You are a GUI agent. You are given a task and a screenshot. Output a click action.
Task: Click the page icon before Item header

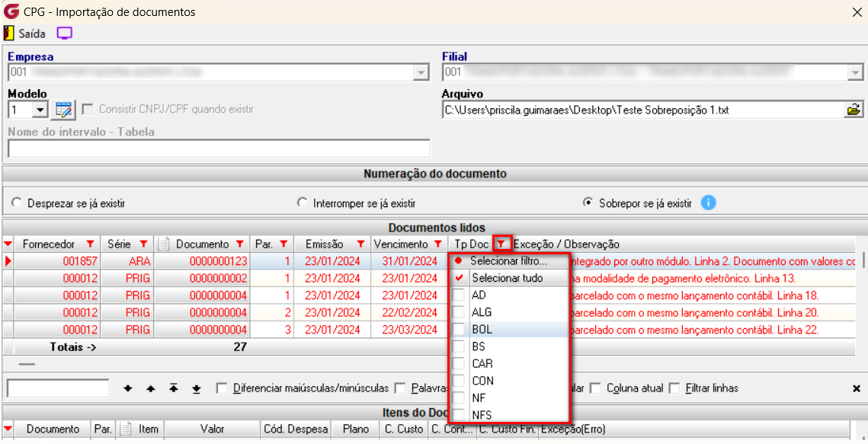(125, 429)
